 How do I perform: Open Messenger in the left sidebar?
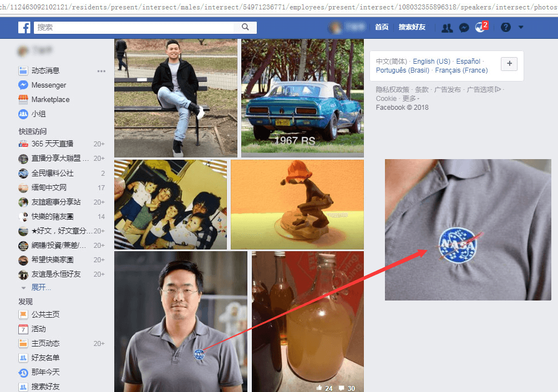(49, 85)
